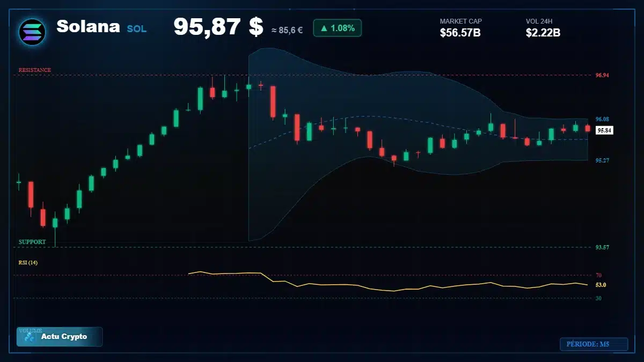Click the RSI 30 level label
The width and height of the screenshot is (644, 362).
point(598,298)
